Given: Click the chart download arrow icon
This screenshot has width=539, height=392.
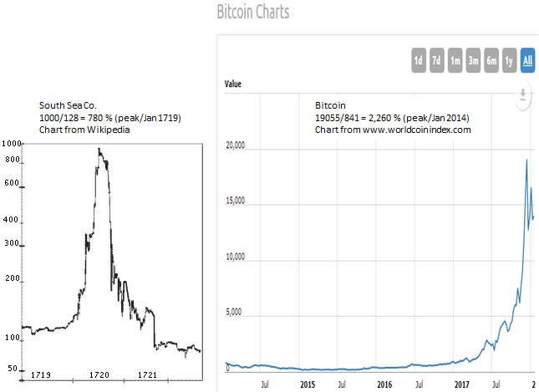Looking at the screenshot, I should [x=522, y=94].
